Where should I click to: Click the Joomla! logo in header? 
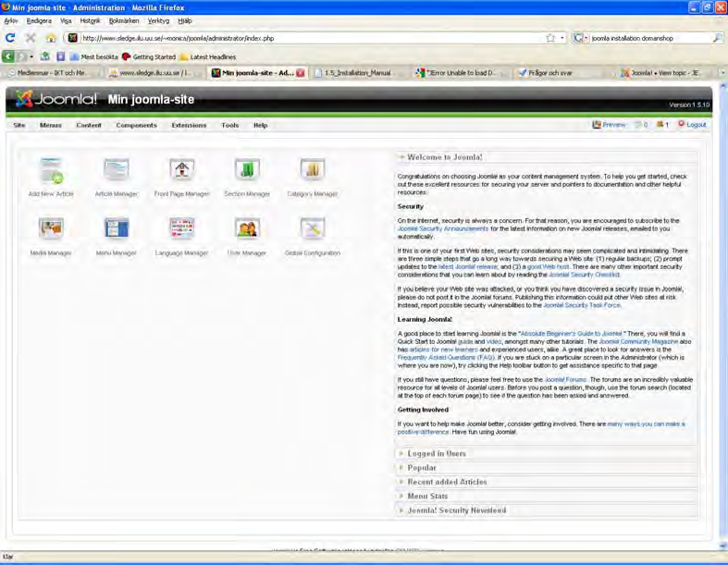coord(56,99)
